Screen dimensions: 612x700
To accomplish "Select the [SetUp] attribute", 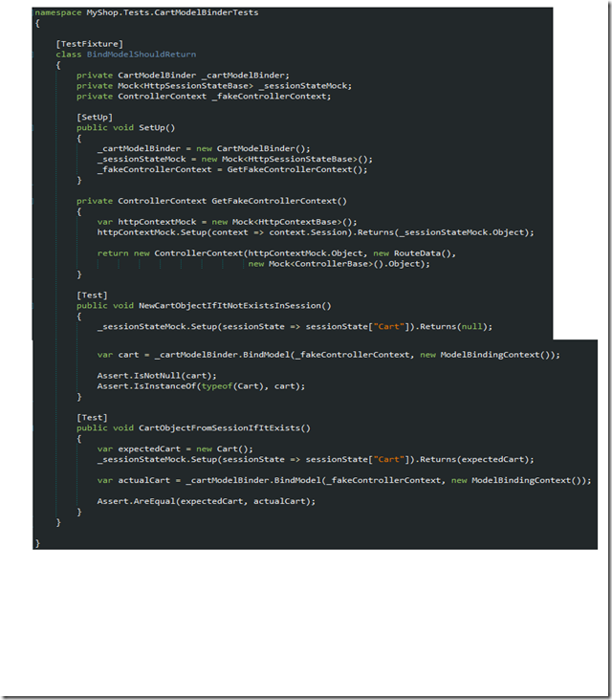I will tap(95, 117).
